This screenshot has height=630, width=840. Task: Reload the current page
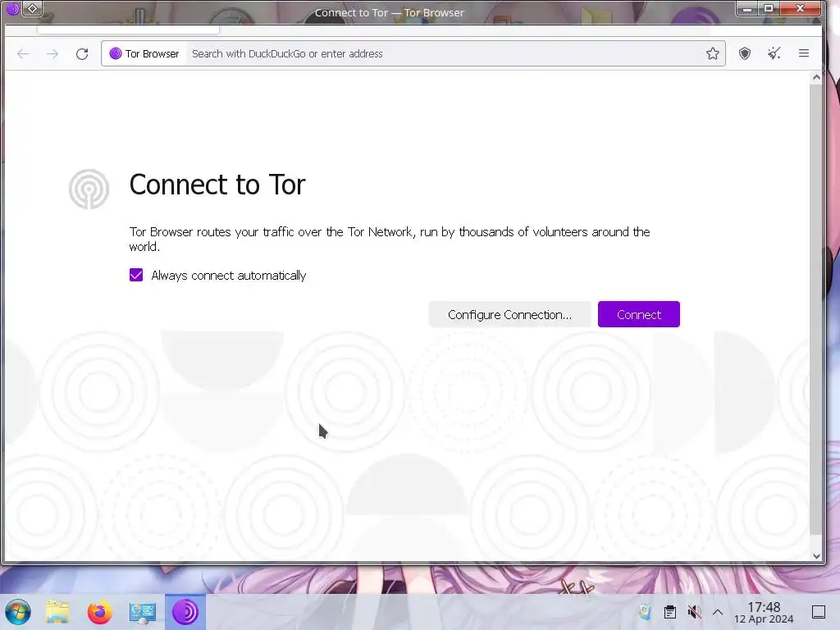pos(82,53)
